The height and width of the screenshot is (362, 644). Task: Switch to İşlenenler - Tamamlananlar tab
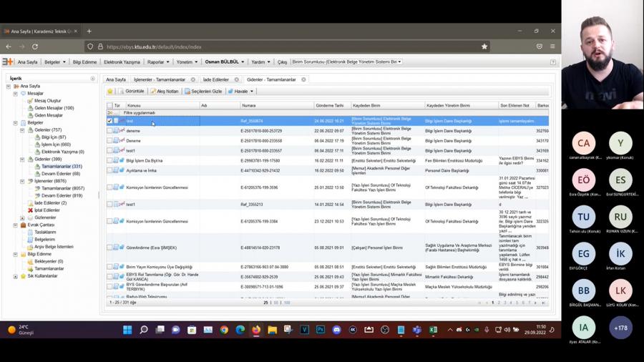(x=160, y=79)
